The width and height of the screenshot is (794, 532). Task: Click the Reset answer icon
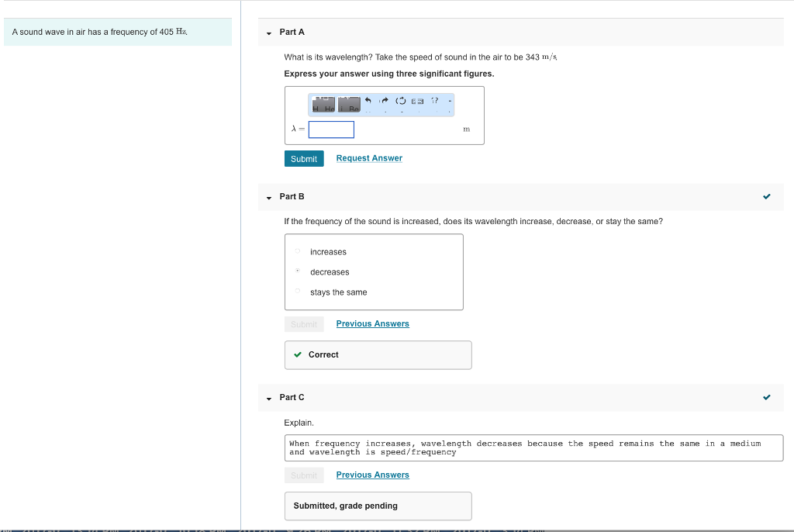400,100
